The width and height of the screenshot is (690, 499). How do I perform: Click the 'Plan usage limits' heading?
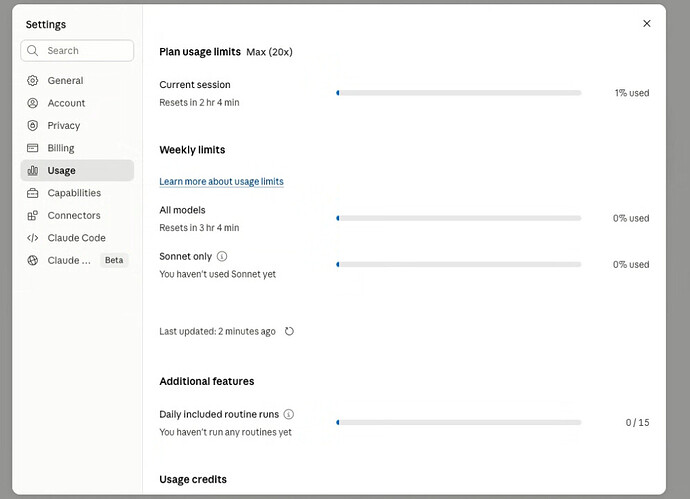click(200, 52)
